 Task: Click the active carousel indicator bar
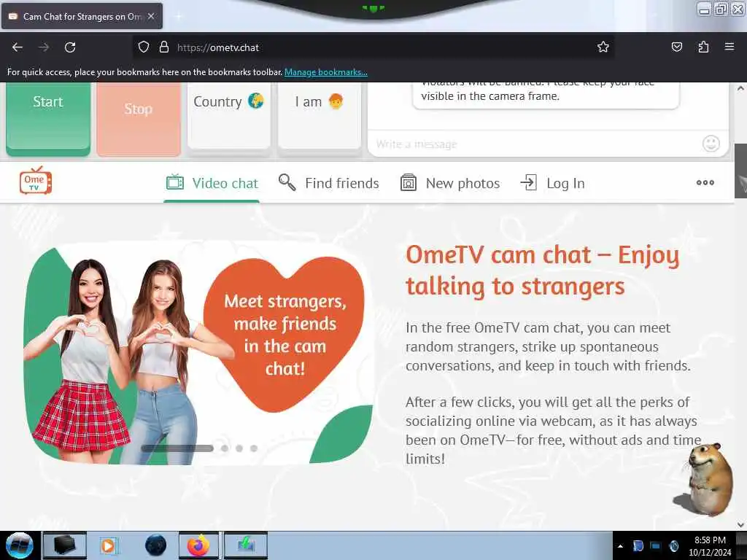coord(177,448)
